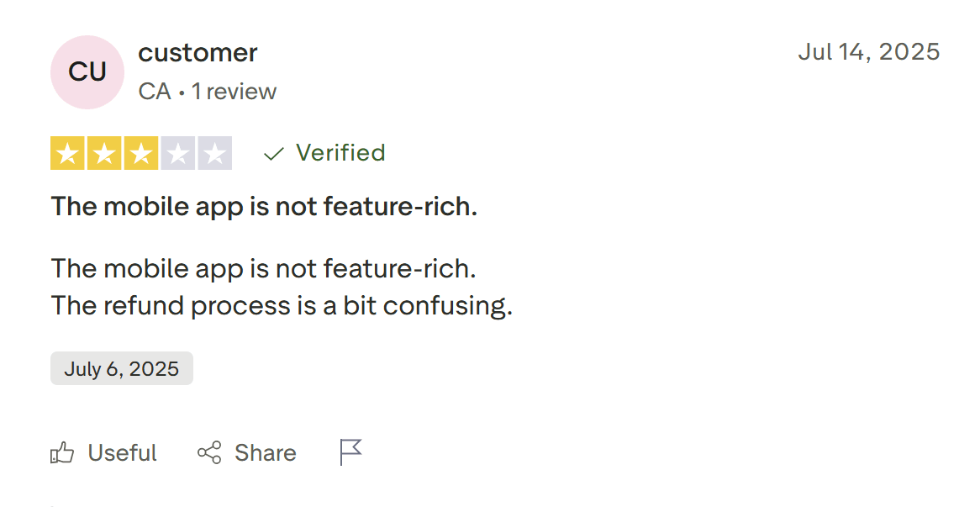This screenshot has width=980, height=507.
Task: Click the second yellow star
Action: click(104, 154)
